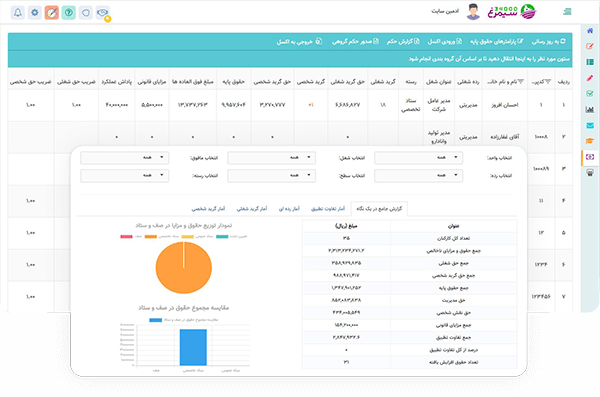Sort by the پاداش عملکرد column header
The image size is (600, 397).
(116, 82)
